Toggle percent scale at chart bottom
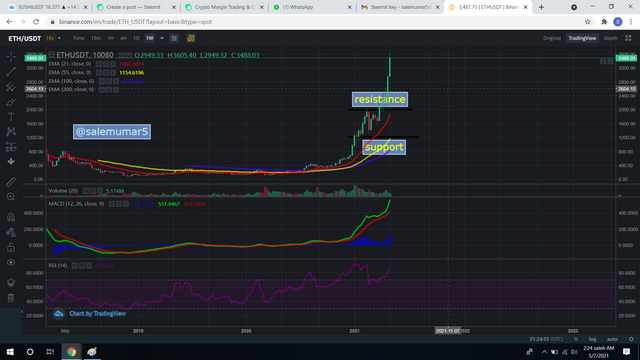This screenshot has width=640, height=360. tap(576, 339)
